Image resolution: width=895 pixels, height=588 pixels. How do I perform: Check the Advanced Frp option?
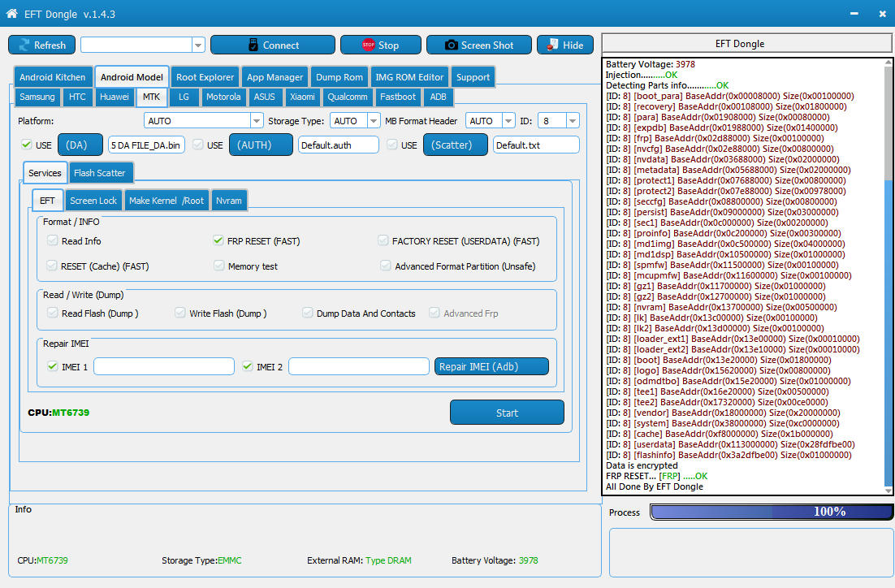pos(435,313)
